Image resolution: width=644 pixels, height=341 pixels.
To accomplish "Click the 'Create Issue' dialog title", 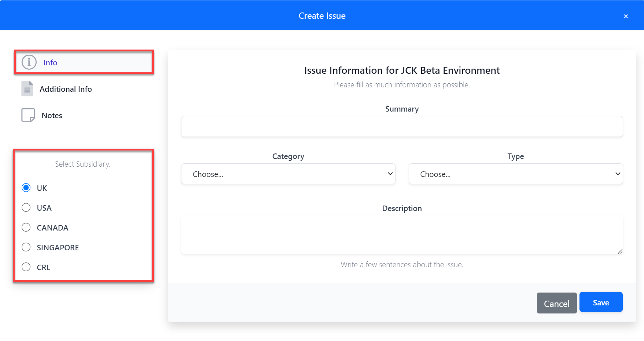I will [x=322, y=16].
